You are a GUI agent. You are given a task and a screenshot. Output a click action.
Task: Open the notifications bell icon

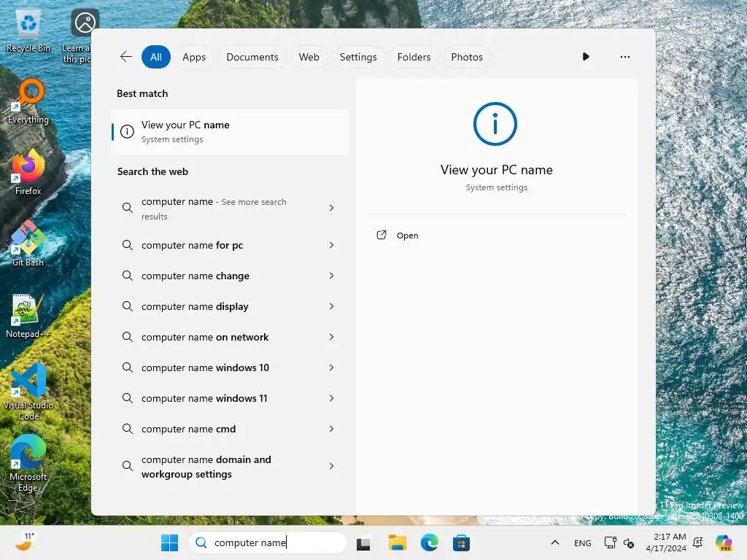point(698,542)
